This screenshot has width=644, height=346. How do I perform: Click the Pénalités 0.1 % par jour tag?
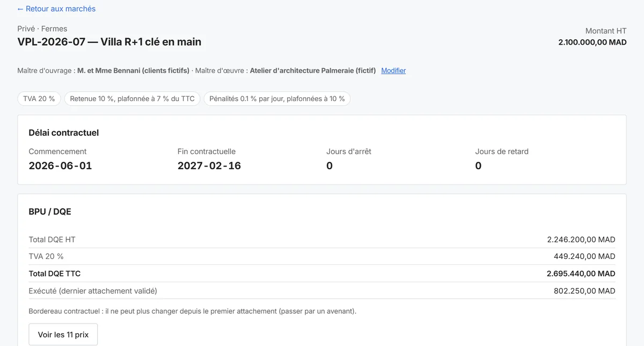pyautogui.click(x=277, y=99)
